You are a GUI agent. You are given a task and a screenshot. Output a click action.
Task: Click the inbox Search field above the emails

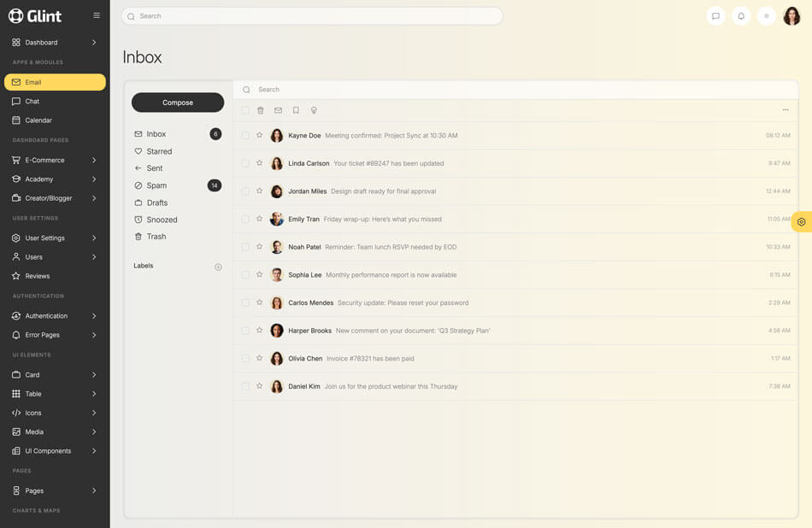pos(513,90)
